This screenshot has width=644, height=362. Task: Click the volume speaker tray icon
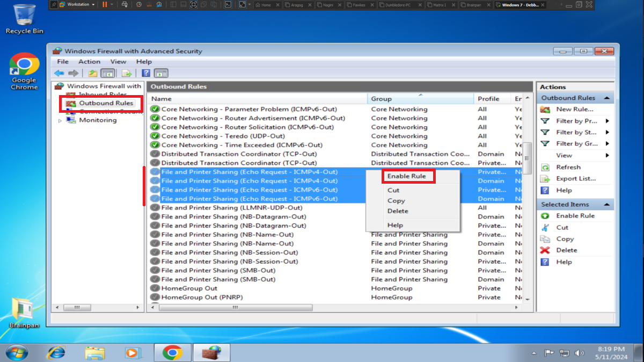click(x=579, y=353)
